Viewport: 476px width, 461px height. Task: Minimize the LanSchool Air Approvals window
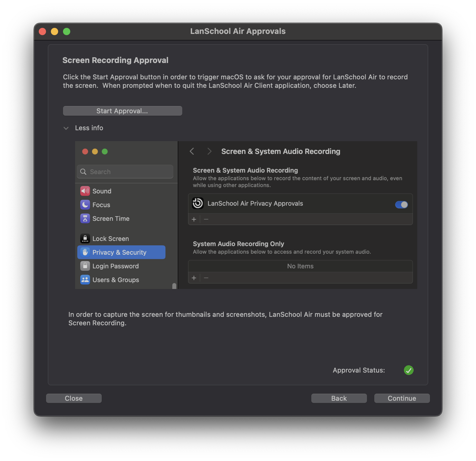click(x=55, y=32)
